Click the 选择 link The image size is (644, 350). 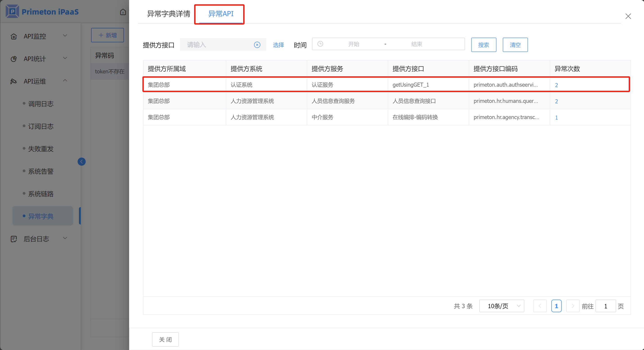point(278,45)
